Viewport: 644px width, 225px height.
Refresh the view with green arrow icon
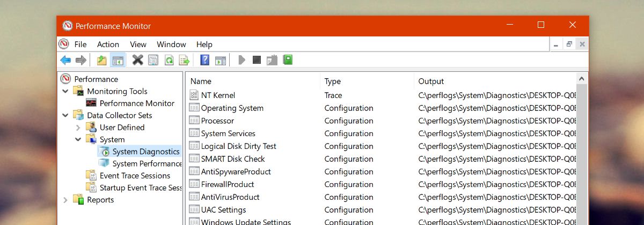click(x=169, y=60)
